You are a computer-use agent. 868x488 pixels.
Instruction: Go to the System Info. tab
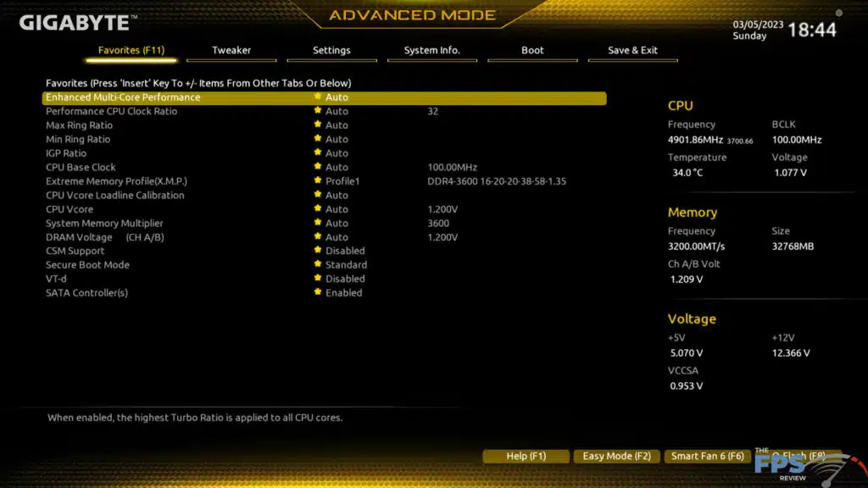431,50
